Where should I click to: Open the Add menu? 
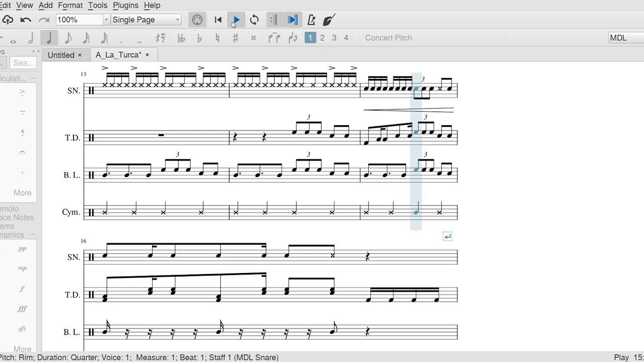(x=45, y=5)
